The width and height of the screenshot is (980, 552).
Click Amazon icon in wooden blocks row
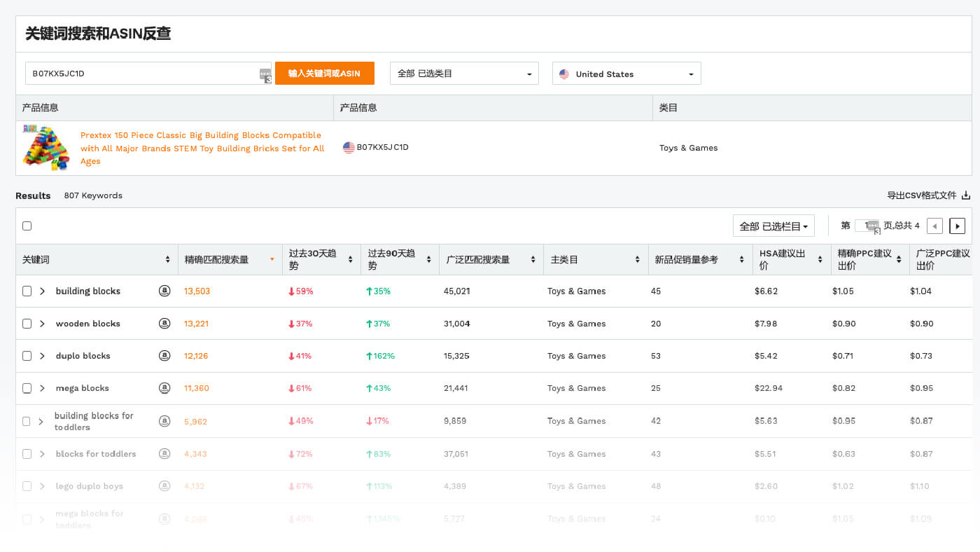164,324
